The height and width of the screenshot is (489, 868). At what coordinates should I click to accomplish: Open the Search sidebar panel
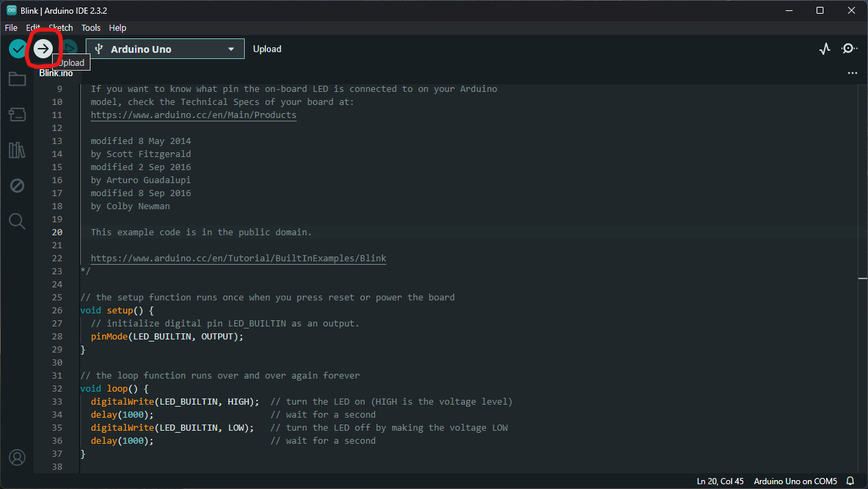click(x=17, y=221)
